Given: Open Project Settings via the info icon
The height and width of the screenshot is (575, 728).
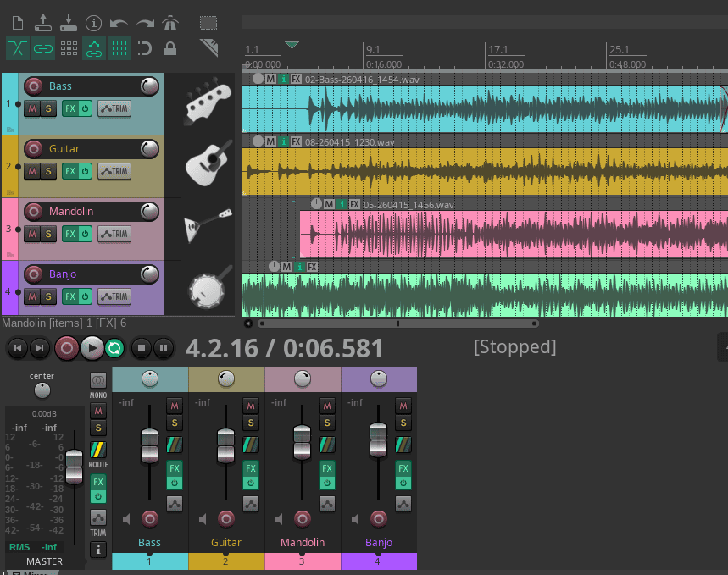Looking at the screenshot, I should point(94,23).
